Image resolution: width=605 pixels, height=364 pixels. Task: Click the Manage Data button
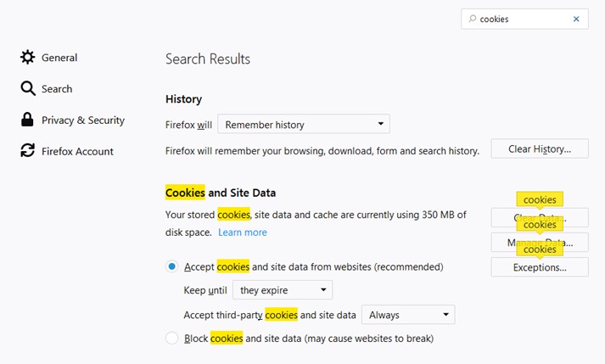(x=540, y=243)
